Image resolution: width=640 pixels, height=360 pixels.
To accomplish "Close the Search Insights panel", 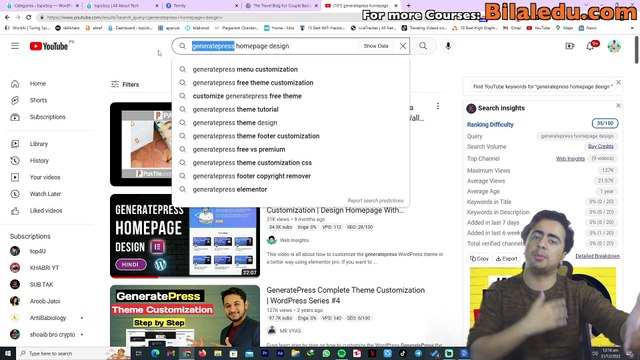I will pyautogui.click(x=618, y=106).
